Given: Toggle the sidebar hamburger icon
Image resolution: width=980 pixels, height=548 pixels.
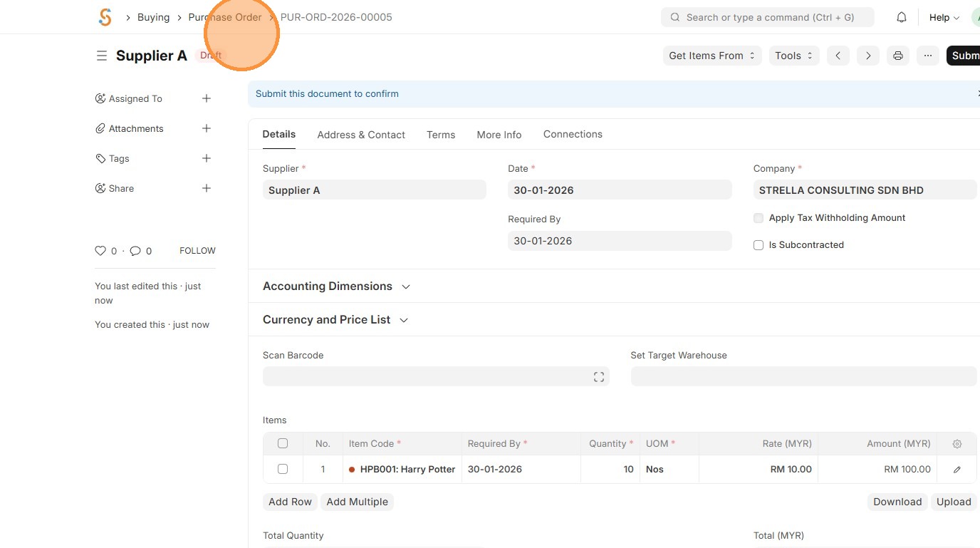Looking at the screenshot, I should coord(102,56).
